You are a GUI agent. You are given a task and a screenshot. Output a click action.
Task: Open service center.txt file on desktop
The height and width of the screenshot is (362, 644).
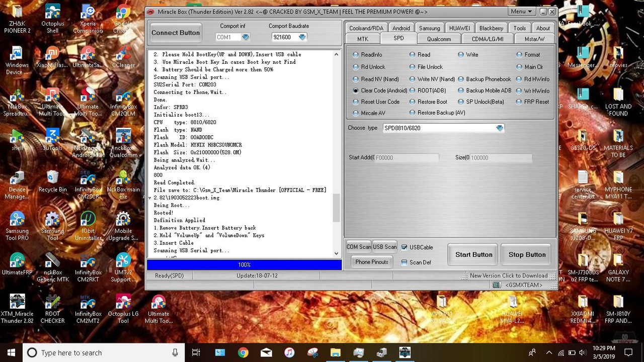coord(583,185)
